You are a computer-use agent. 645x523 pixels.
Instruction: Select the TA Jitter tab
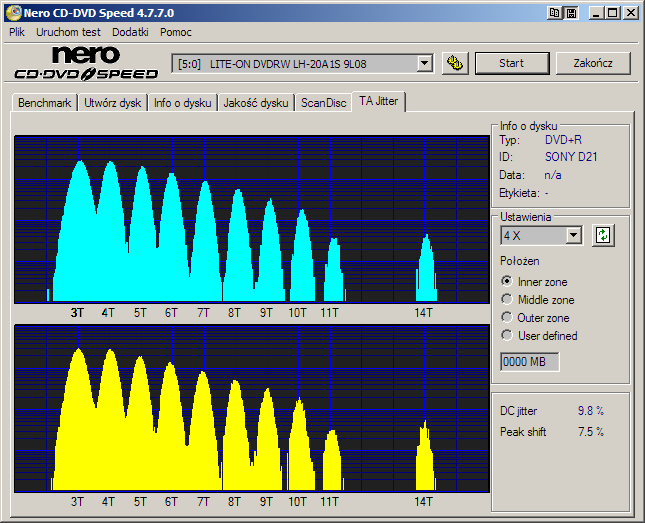point(378,101)
